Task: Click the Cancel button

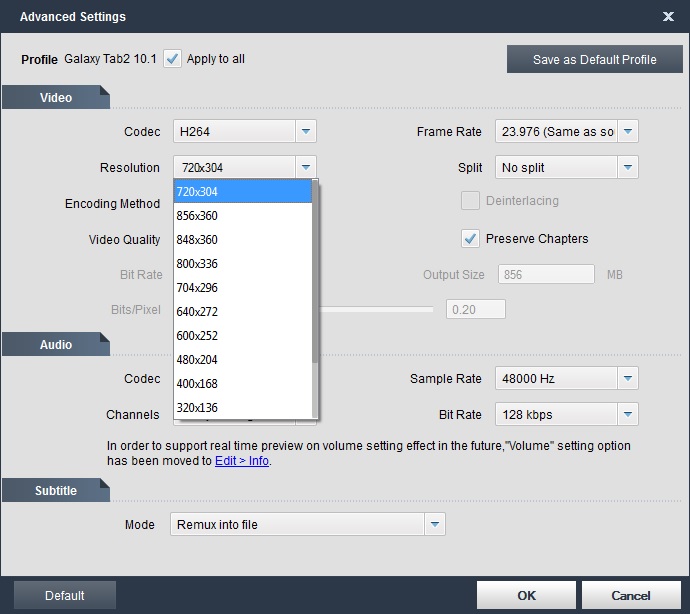Action: (630, 595)
